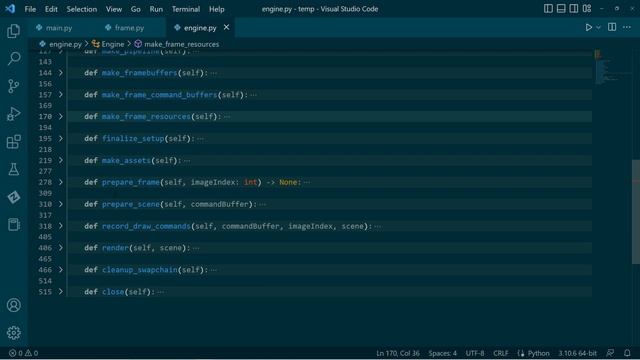Click line number 278 in the gutter
The width and height of the screenshot is (640, 360).
click(x=45, y=182)
